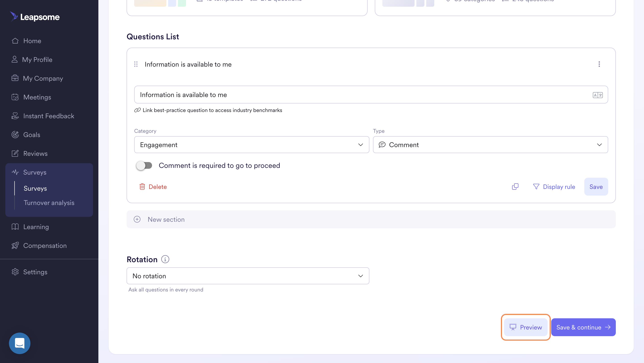Viewport: 644px width, 363px height.
Task: Click the link chain icon
Action: coord(137,110)
